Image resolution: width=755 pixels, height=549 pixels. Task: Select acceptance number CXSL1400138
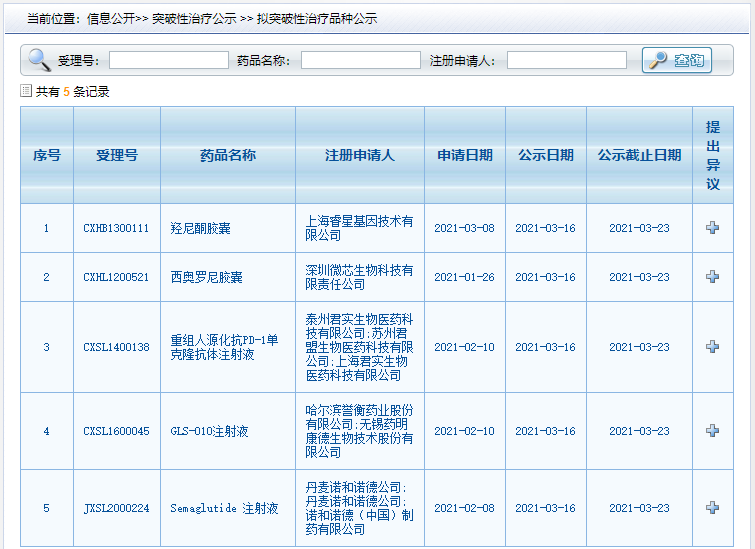116,347
